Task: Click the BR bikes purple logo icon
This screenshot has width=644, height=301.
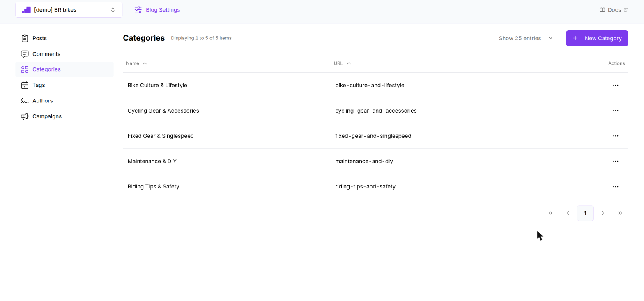Action: 26,10
